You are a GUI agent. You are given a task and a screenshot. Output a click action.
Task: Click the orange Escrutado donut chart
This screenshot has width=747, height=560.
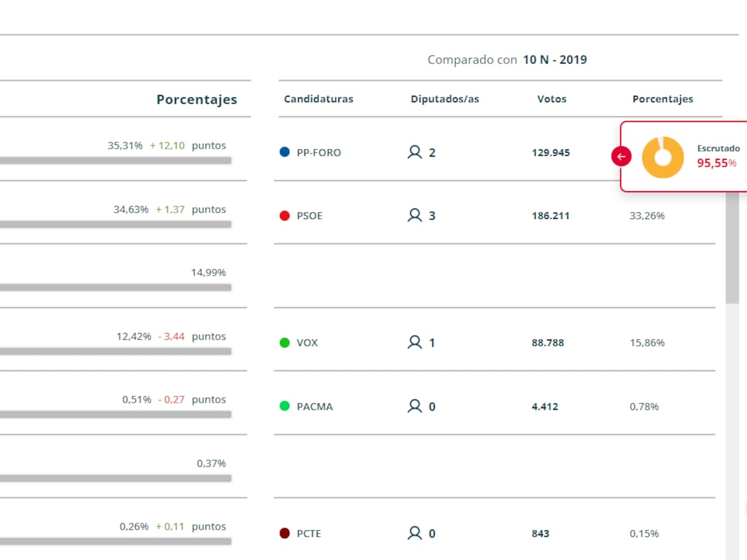click(662, 157)
